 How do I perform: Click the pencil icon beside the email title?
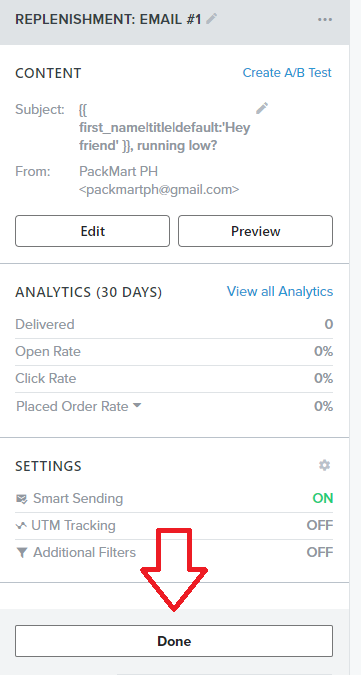coord(211,19)
